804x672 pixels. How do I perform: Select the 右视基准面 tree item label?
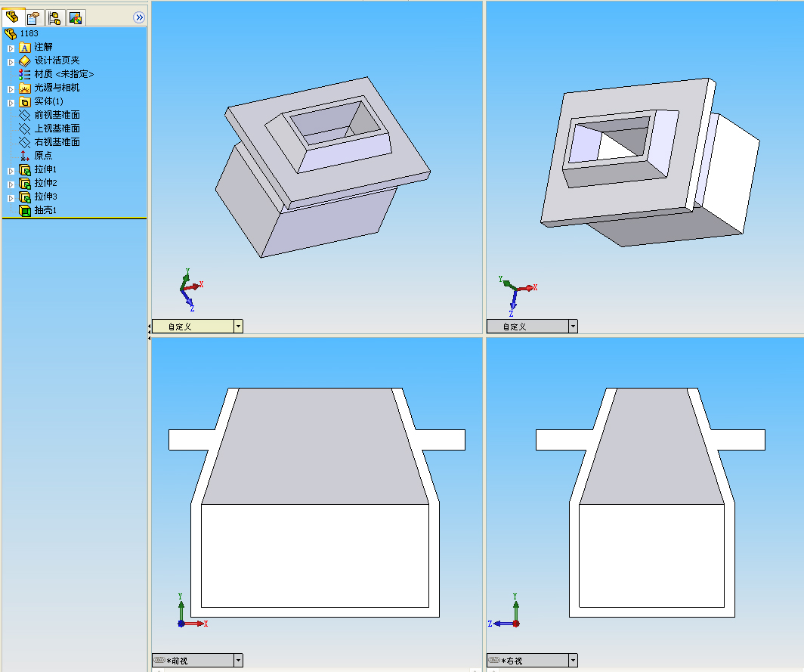click(57, 142)
